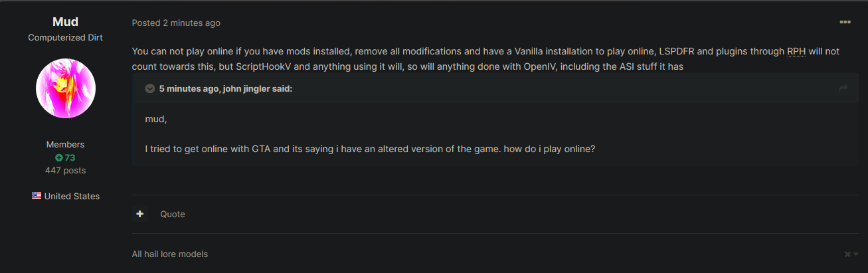Click Mud's pink avatar picture

pyautogui.click(x=65, y=88)
